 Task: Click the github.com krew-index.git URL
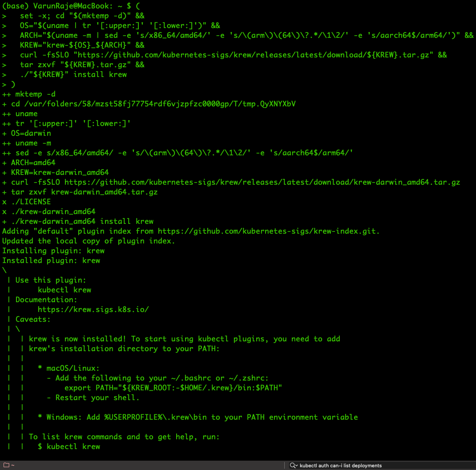(269, 231)
